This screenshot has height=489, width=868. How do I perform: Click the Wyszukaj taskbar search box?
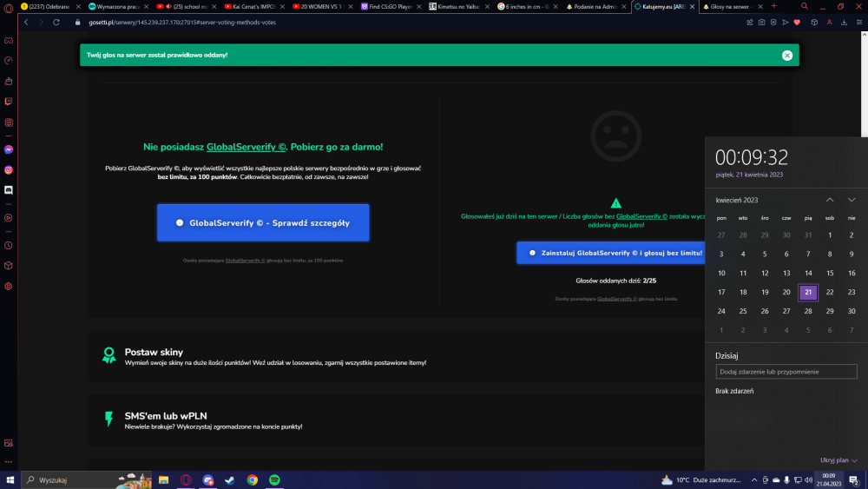pyautogui.click(x=87, y=480)
